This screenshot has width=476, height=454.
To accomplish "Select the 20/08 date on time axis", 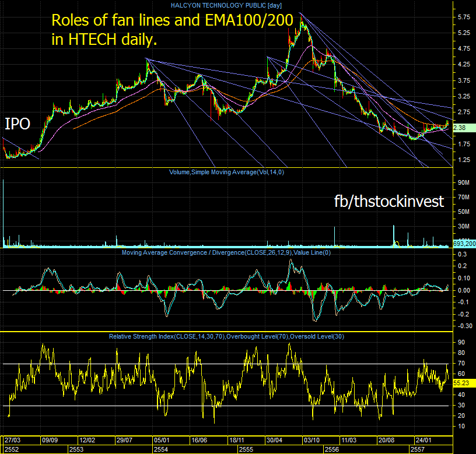I will click(386, 440).
